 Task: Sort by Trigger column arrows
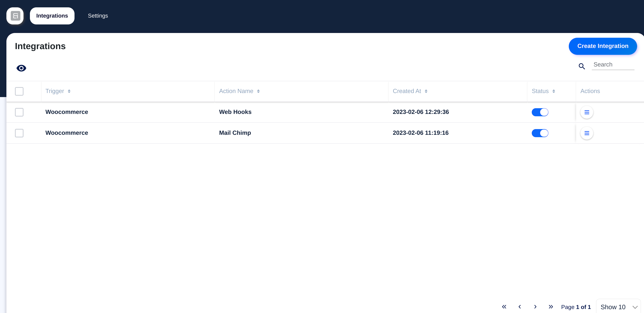pos(69,91)
